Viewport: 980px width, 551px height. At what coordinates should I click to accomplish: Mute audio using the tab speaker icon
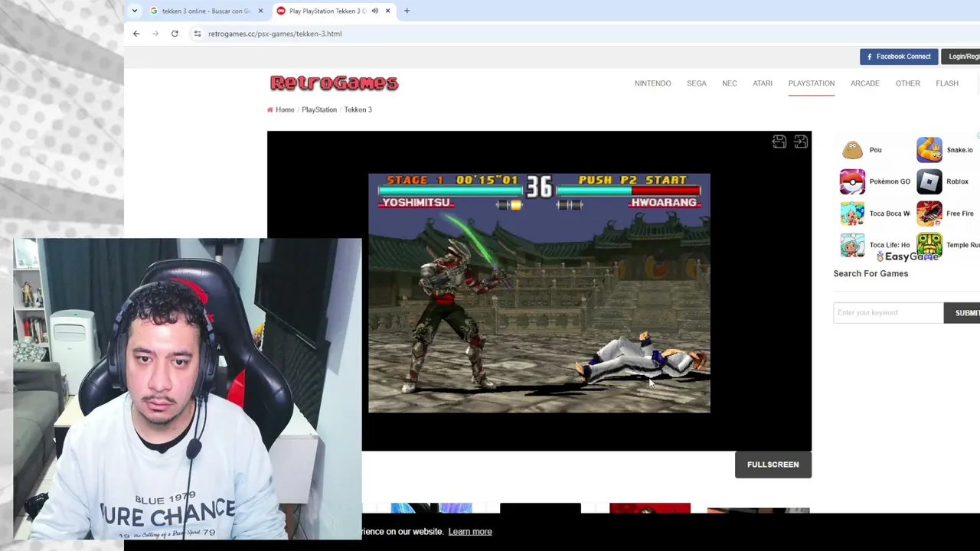click(374, 11)
